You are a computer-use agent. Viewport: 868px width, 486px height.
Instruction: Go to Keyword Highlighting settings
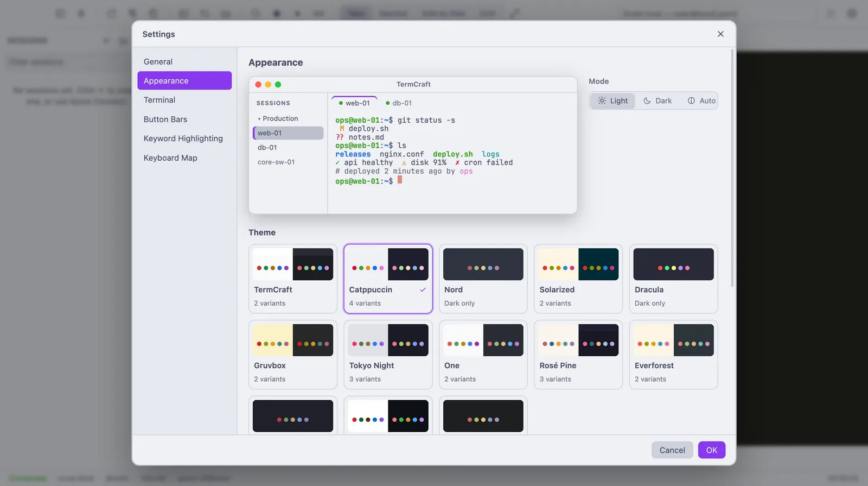(x=184, y=138)
